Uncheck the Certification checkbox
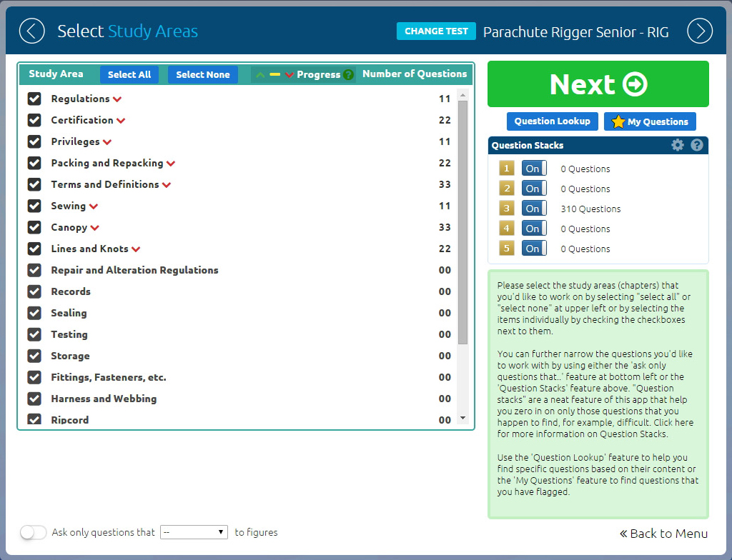Image resolution: width=732 pixels, height=560 pixels. click(34, 120)
